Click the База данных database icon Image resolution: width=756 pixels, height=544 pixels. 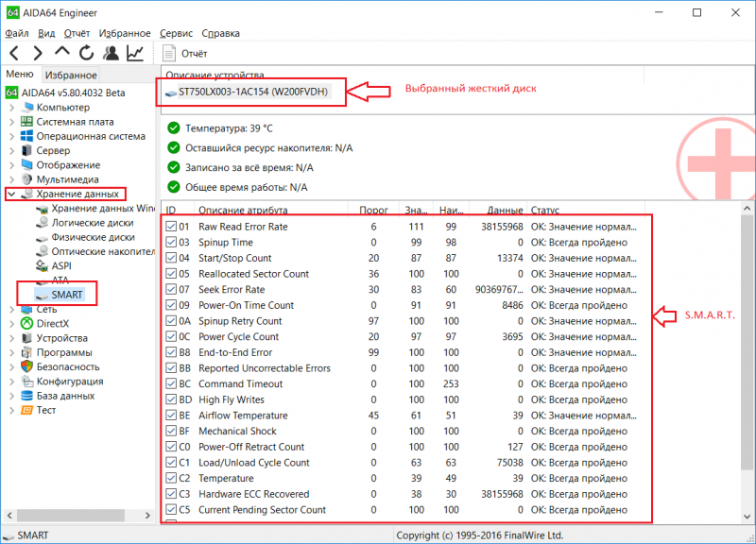pos(27,396)
